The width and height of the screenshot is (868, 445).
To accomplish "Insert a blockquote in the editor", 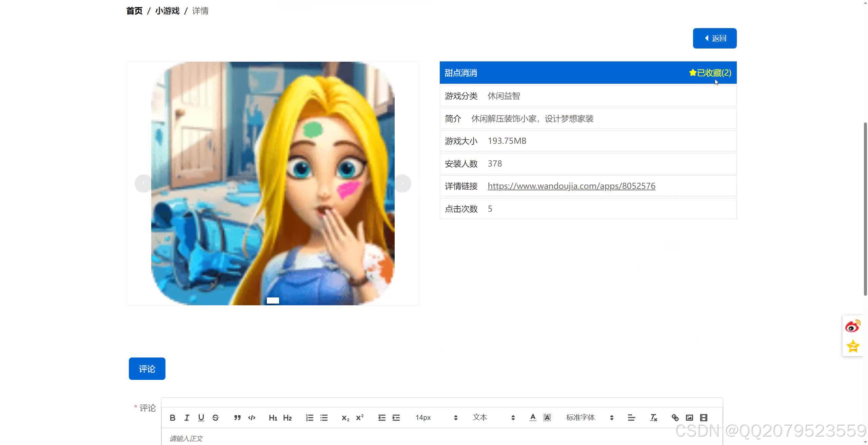I will tap(237, 418).
